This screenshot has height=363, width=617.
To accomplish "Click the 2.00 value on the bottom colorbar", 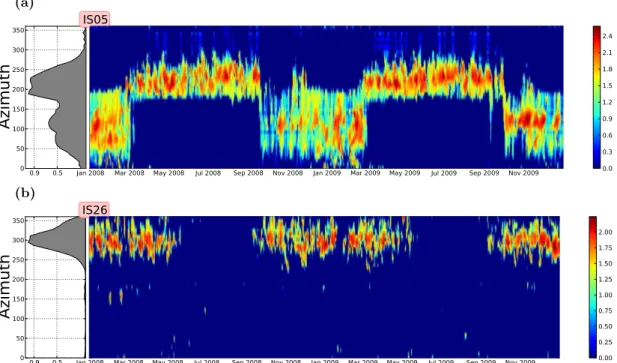I will pos(605,232).
